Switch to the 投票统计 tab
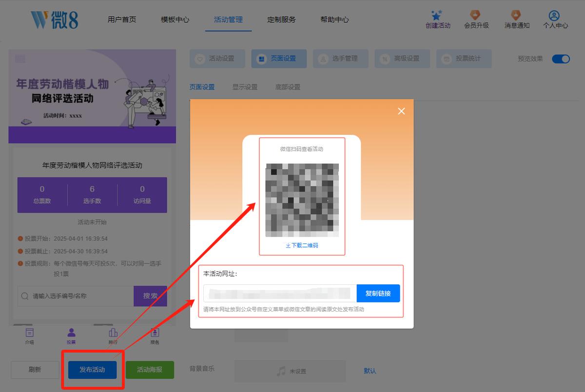Image resolution: width=585 pixels, height=392 pixels. pyautogui.click(x=464, y=58)
